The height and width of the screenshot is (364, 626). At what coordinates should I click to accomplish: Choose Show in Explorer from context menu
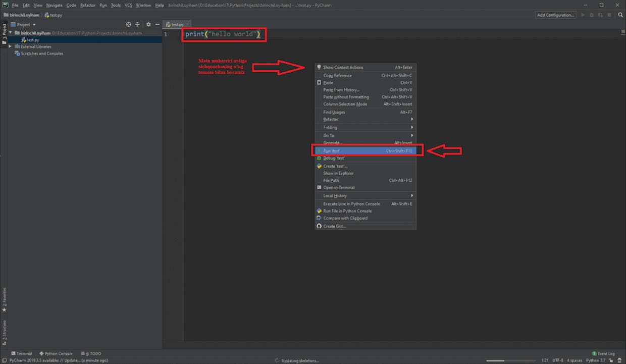pyautogui.click(x=366, y=173)
